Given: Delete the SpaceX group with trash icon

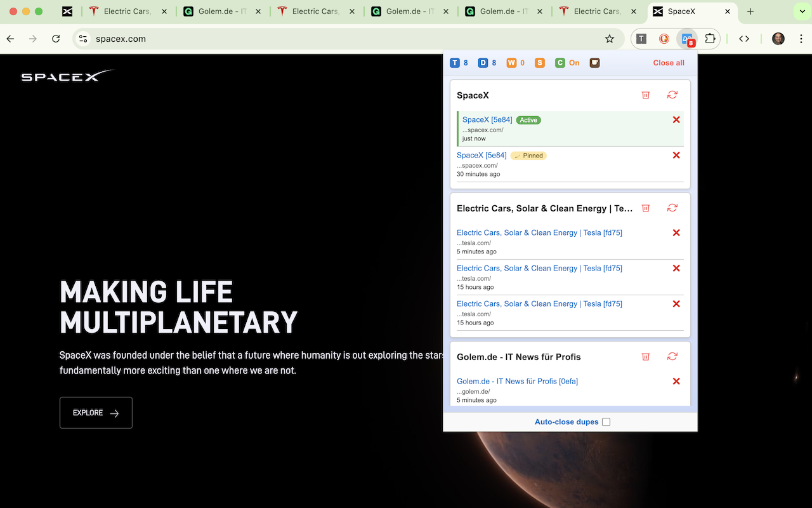Looking at the screenshot, I should coord(646,95).
